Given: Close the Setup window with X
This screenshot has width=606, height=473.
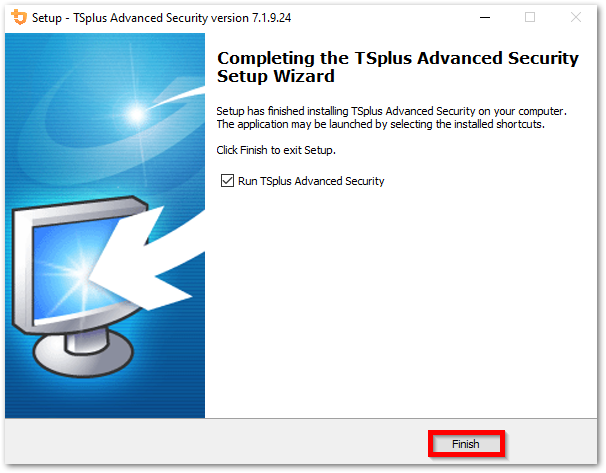Looking at the screenshot, I should tap(575, 17).
